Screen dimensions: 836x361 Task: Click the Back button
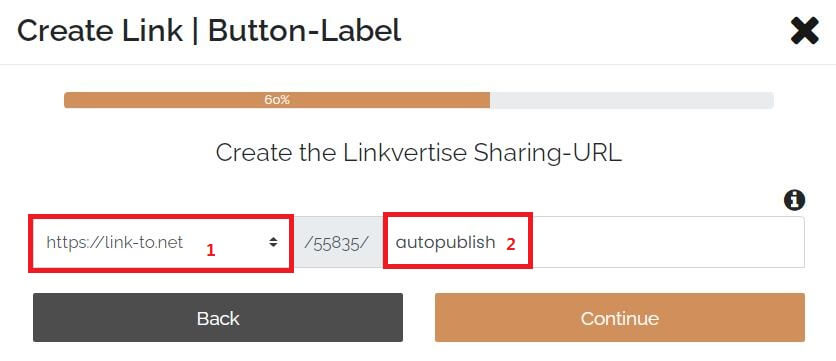pyautogui.click(x=218, y=317)
